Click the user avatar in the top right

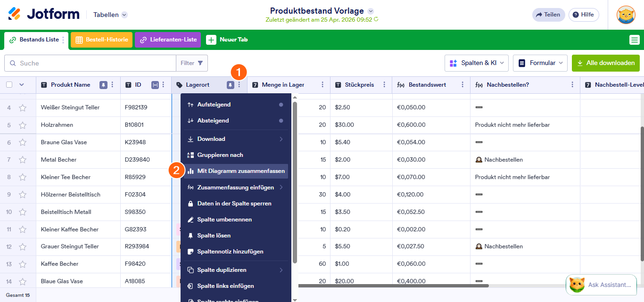coord(626,15)
